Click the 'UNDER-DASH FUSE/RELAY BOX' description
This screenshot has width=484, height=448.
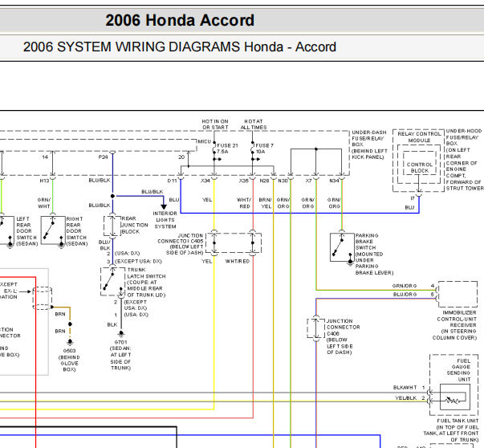click(x=369, y=145)
